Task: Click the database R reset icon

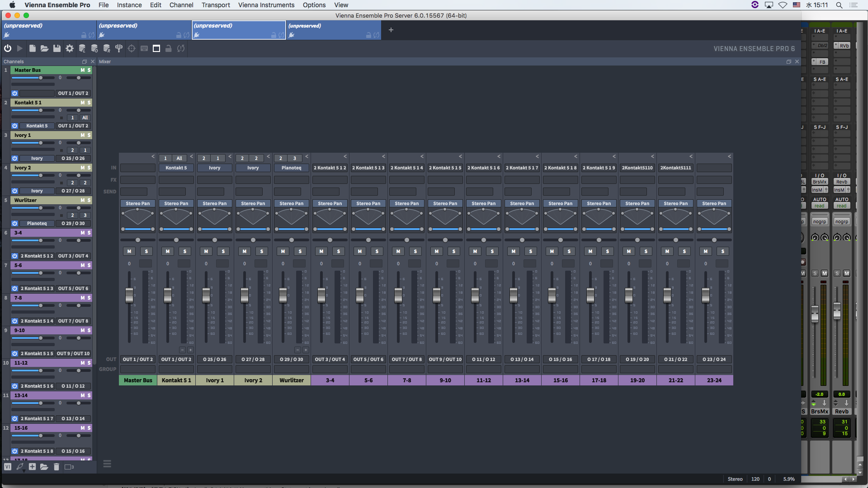Action: (107, 48)
